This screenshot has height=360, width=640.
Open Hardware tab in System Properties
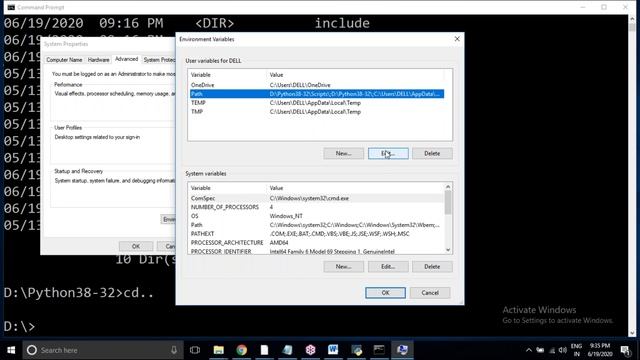pos(98,60)
